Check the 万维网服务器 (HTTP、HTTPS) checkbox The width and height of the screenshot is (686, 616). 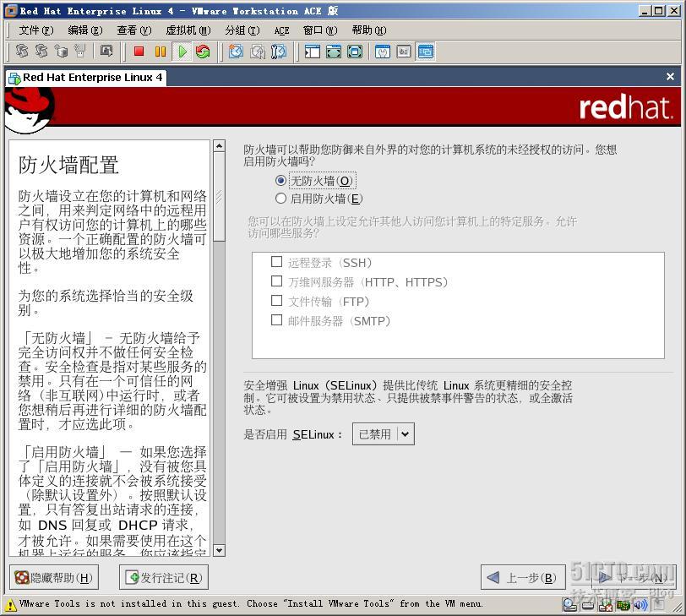coord(276,281)
